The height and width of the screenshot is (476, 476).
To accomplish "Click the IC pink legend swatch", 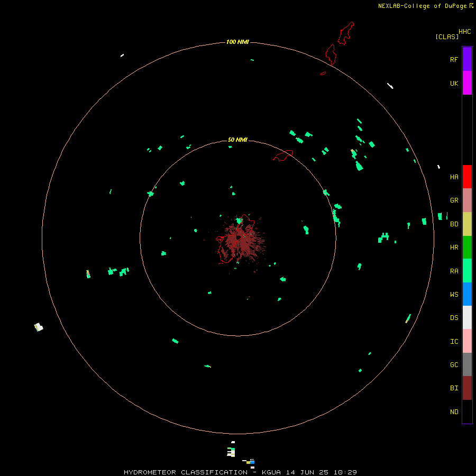I will tap(467, 341).
